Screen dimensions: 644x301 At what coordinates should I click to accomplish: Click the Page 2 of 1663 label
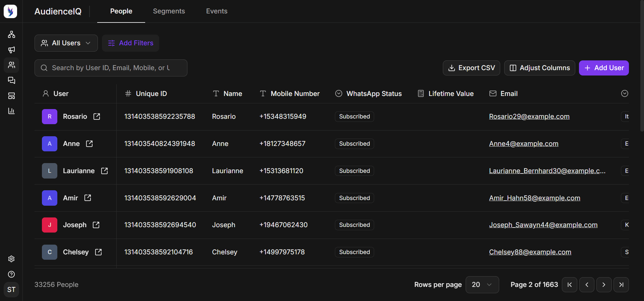coord(534,285)
